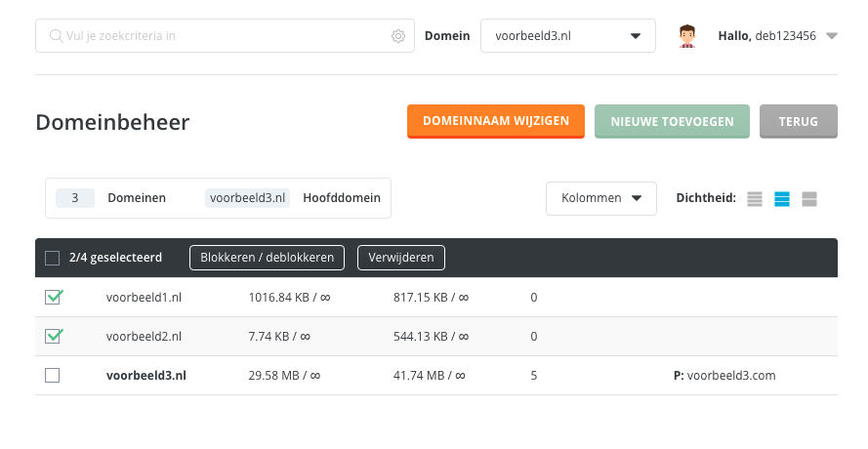Check the voorbeeld3.nl row checkbox

click(52, 376)
